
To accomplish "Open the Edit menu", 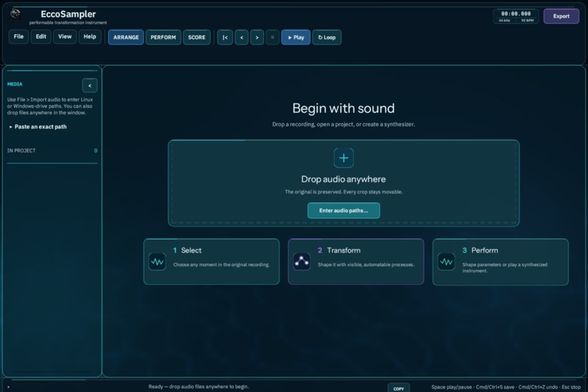I will coord(41,36).
